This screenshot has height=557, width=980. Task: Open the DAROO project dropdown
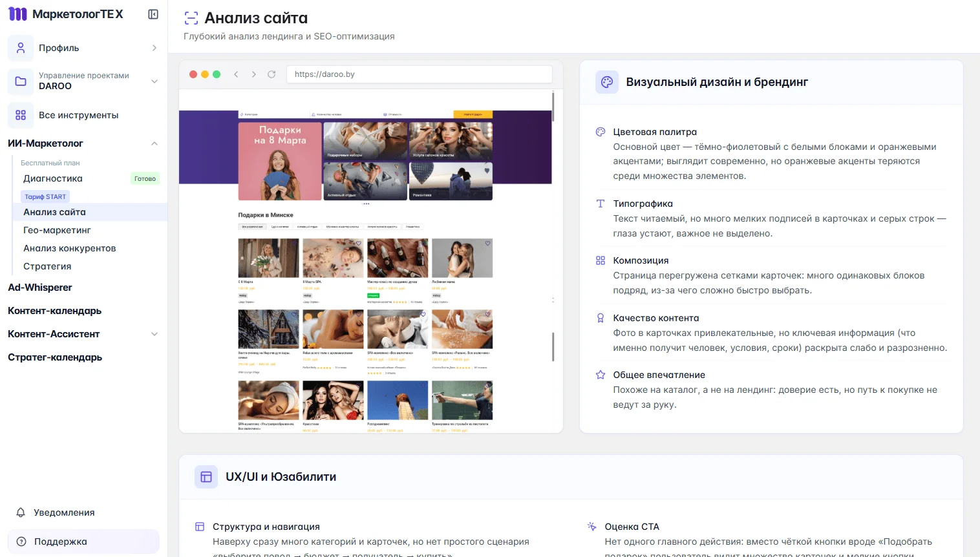(154, 81)
